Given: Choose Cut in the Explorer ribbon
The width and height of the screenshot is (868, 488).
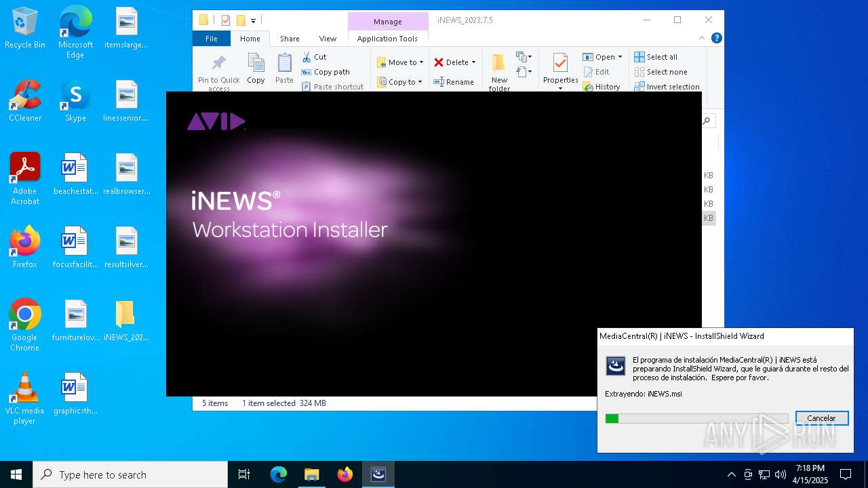Looking at the screenshot, I should (x=314, y=57).
